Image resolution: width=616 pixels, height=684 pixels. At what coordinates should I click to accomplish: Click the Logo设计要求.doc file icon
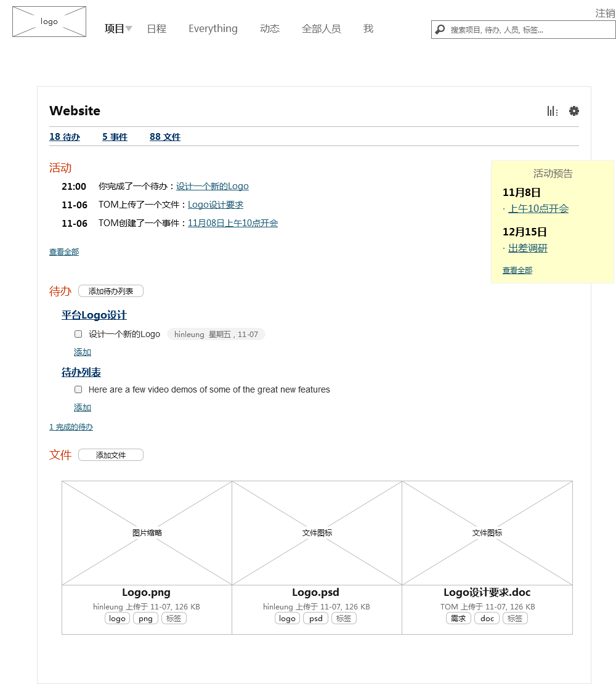click(x=487, y=533)
